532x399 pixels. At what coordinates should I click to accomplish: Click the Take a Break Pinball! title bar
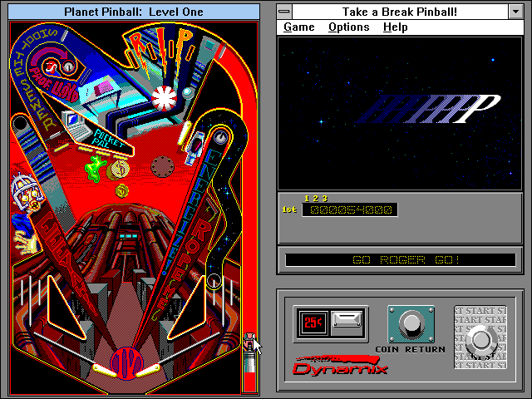click(x=400, y=12)
